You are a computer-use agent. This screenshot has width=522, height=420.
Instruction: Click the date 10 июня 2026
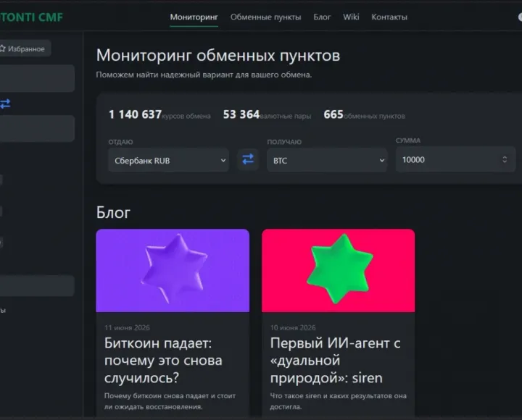tap(293, 327)
